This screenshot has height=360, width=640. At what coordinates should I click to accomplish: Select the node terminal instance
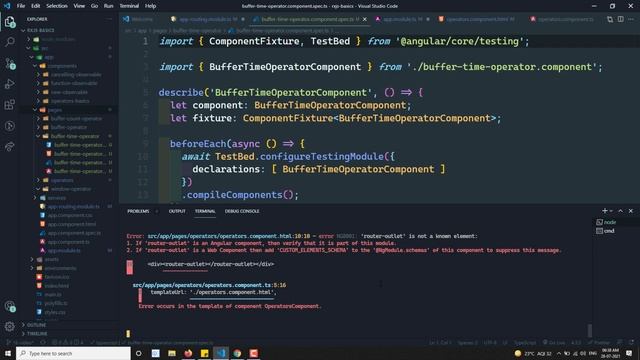pyautogui.click(x=606, y=222)
